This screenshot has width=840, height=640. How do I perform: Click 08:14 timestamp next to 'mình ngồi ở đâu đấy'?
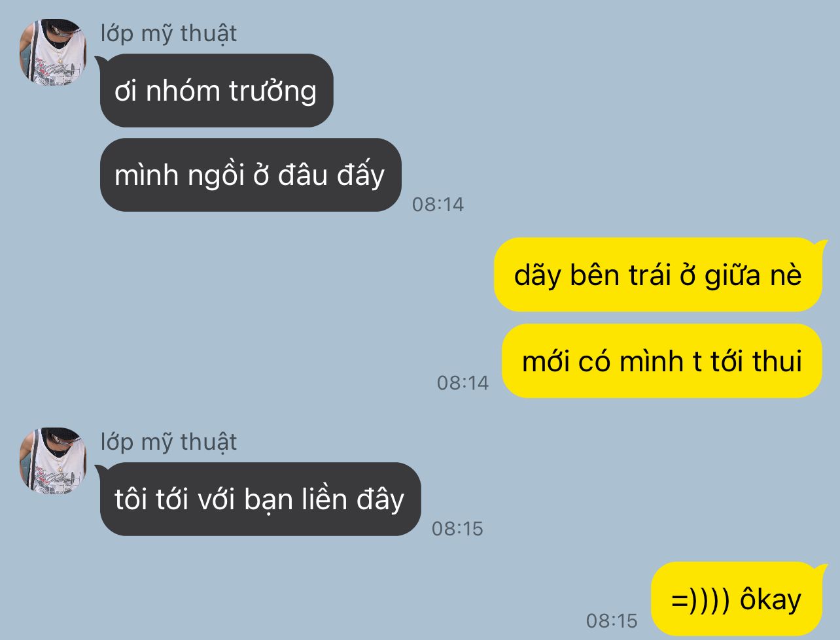[x=438, y=205]
